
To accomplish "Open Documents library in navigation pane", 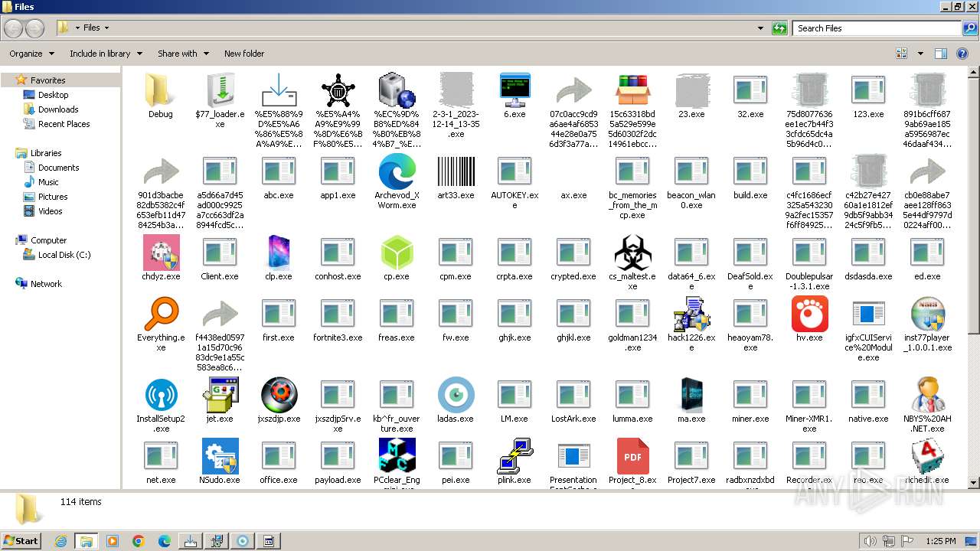I will click(58, 168).
